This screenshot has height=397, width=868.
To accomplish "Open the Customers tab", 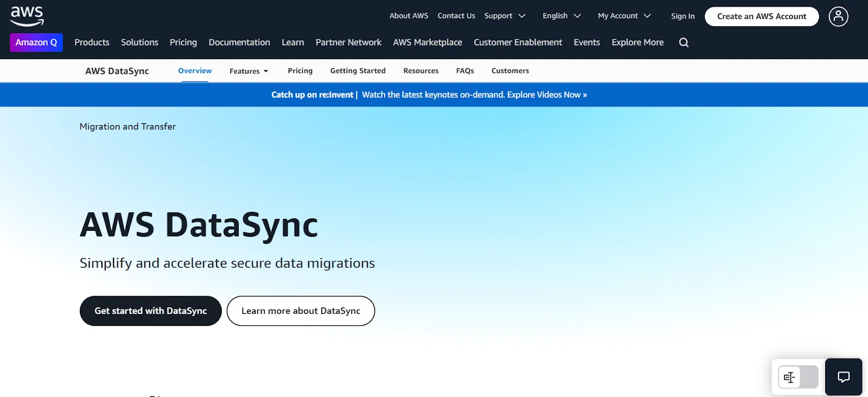I will tap(510, 71).
